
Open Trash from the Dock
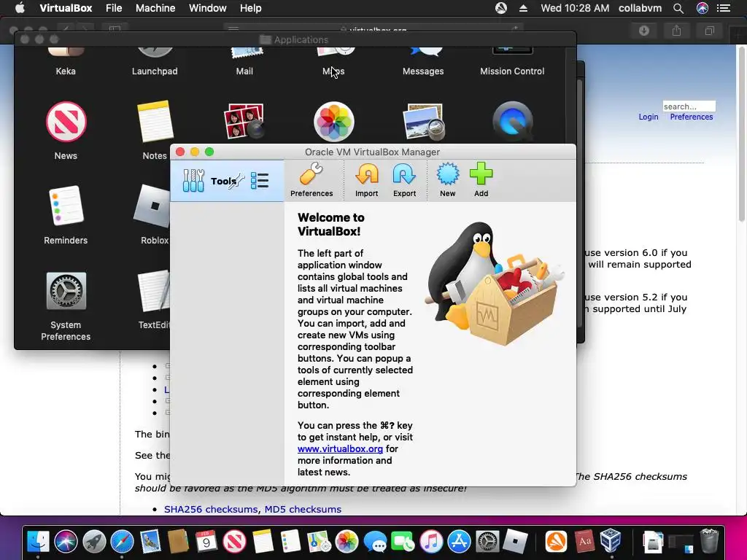(709, 540)
